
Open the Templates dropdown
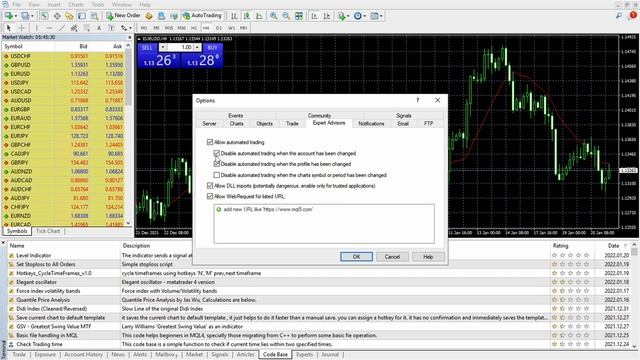pos(376,16)
